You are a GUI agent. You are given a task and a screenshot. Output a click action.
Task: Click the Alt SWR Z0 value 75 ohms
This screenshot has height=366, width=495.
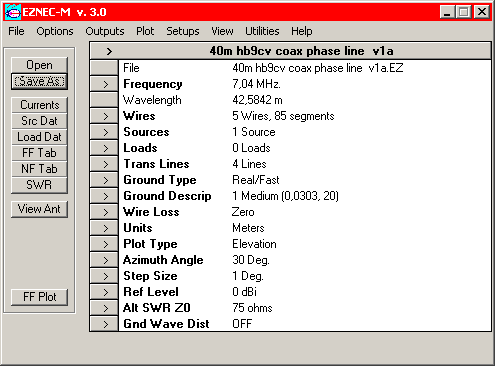(252, 308)
